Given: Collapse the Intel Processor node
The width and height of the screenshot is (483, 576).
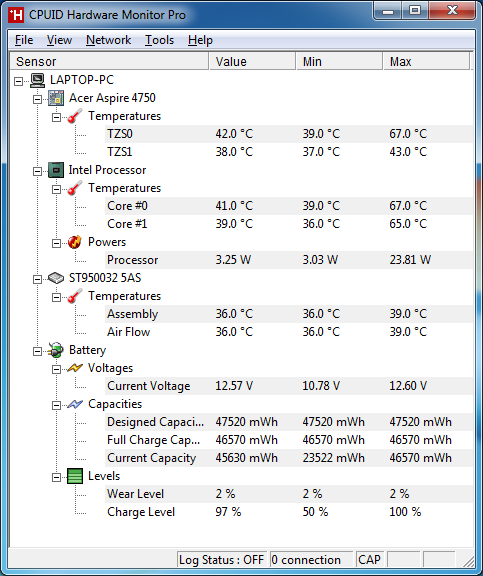Looking at the screenshot, I should pyautogui.click(x=37, y=171).
